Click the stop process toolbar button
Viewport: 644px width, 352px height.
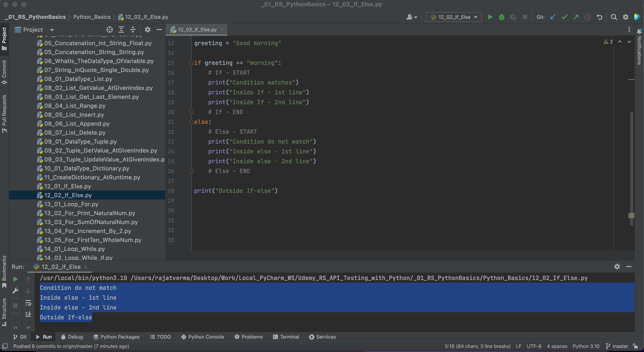(x=525, y=17)
